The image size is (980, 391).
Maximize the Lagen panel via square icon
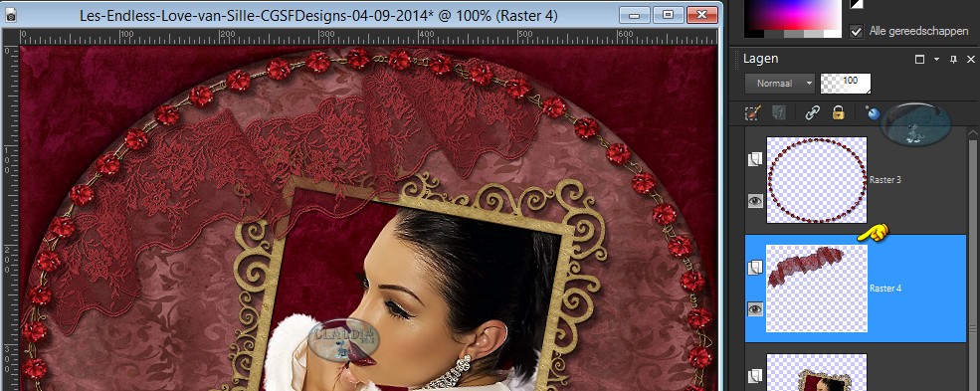point(919,60)
